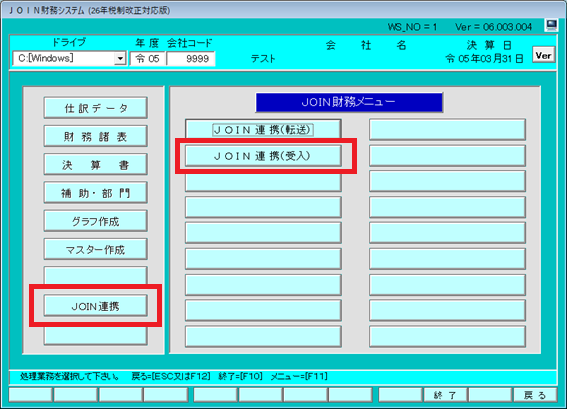The width and height of the screenshot is (567, 409).
Task: Open the 財務諸表 menu
Action: click(95, 136)
